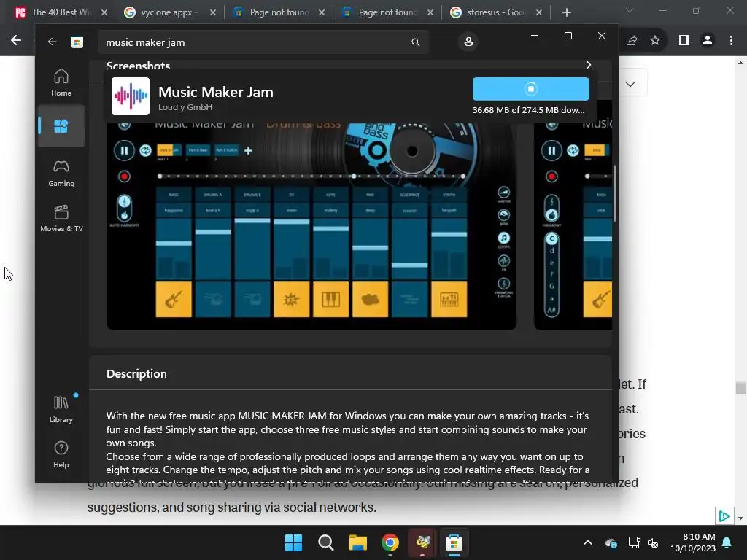Open the Store account profile icon
Image resolution: width=747 pixels, height=560 pixels.
(x=468, y=42)
